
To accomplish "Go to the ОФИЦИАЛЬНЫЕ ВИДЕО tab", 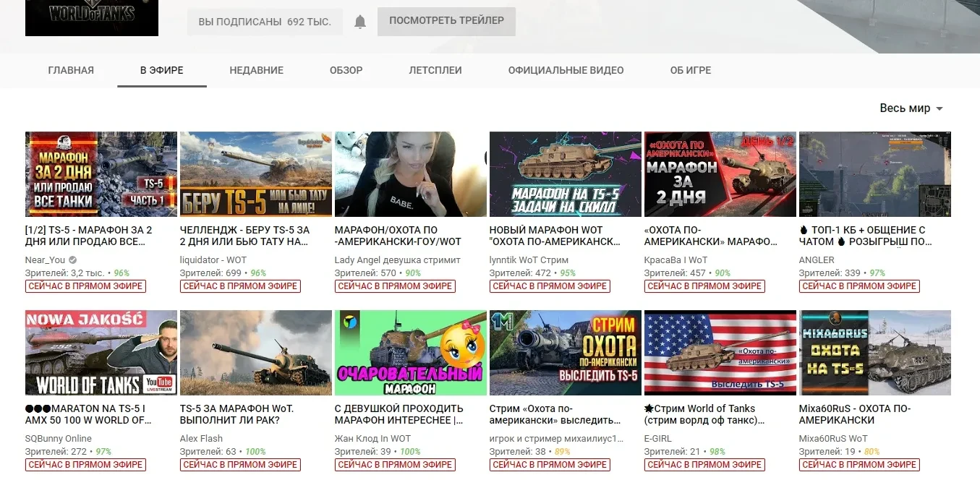I will tap(566, 70).
